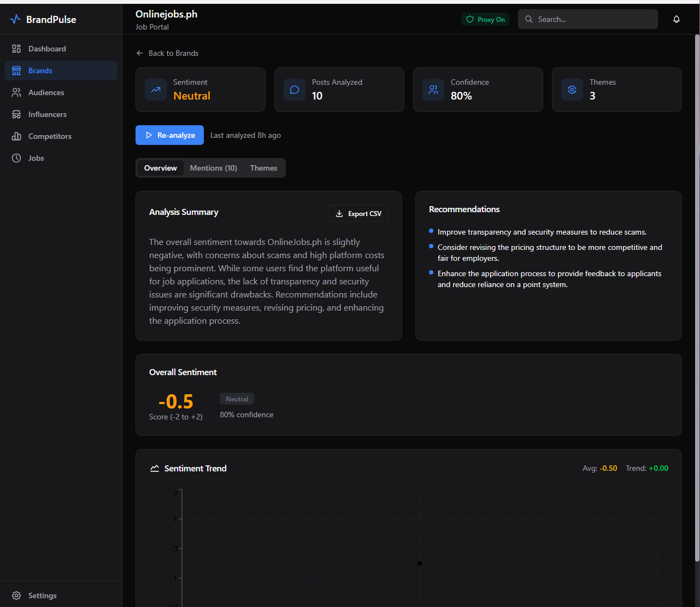Click the '80% confidence' text

tap(247, 415)
